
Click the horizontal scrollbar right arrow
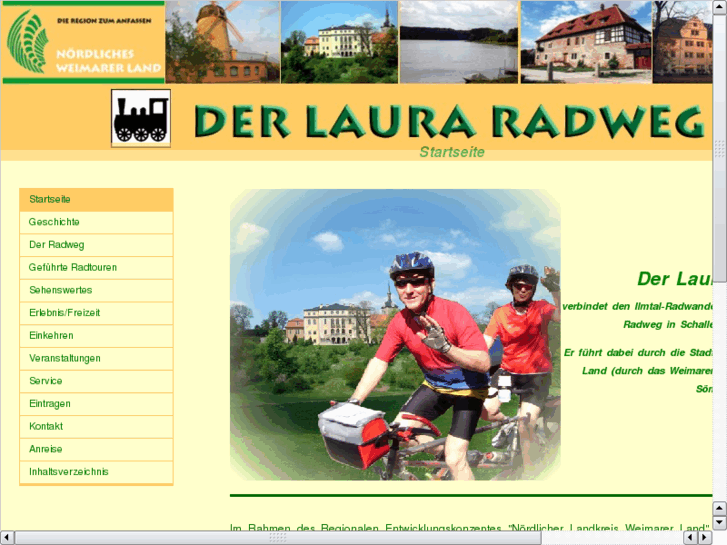704,538
